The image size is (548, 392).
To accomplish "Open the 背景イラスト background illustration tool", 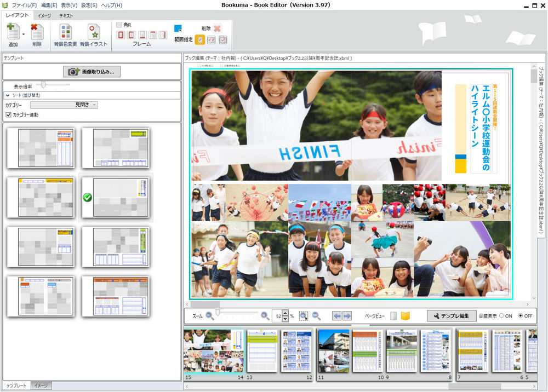I will [94, 32].
